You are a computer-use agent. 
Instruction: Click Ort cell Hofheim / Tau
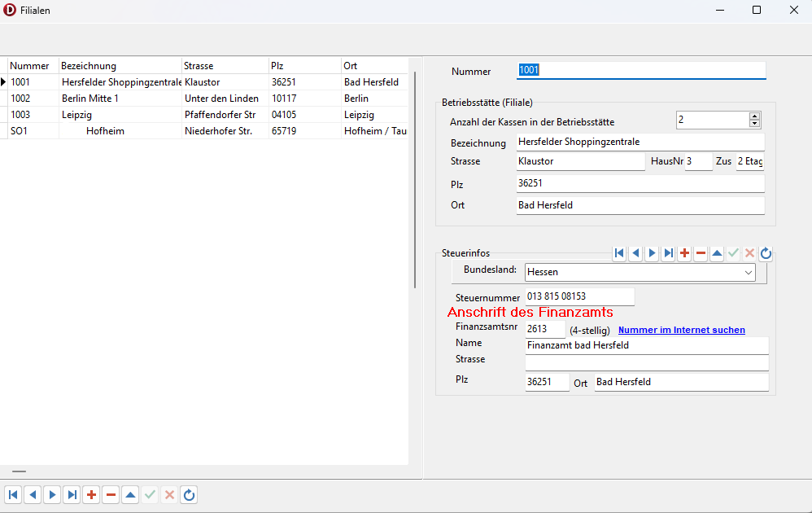(375, 131)
